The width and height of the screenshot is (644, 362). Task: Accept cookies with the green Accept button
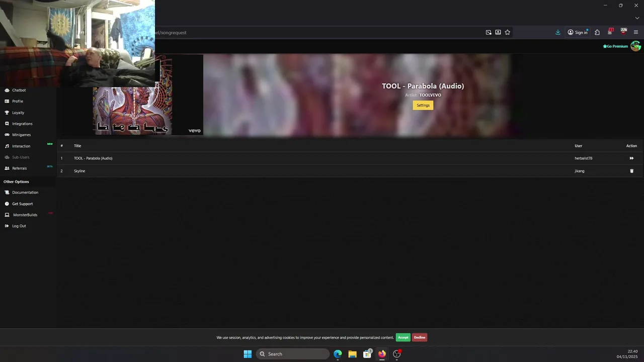403,337
